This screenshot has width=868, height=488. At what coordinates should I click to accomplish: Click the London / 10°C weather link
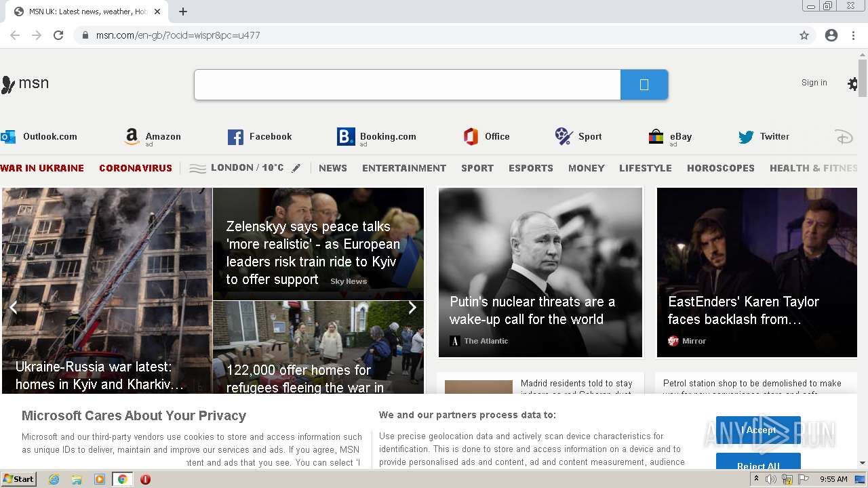[248, 168]
